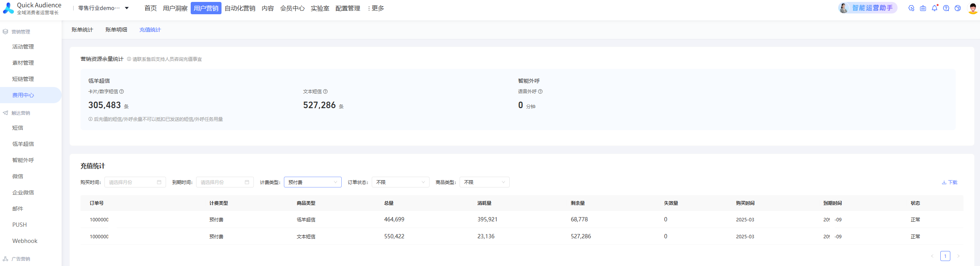The image size is (980, 266).
Task: Open 自动化营销 in top navigation
Action: (240, 8)
